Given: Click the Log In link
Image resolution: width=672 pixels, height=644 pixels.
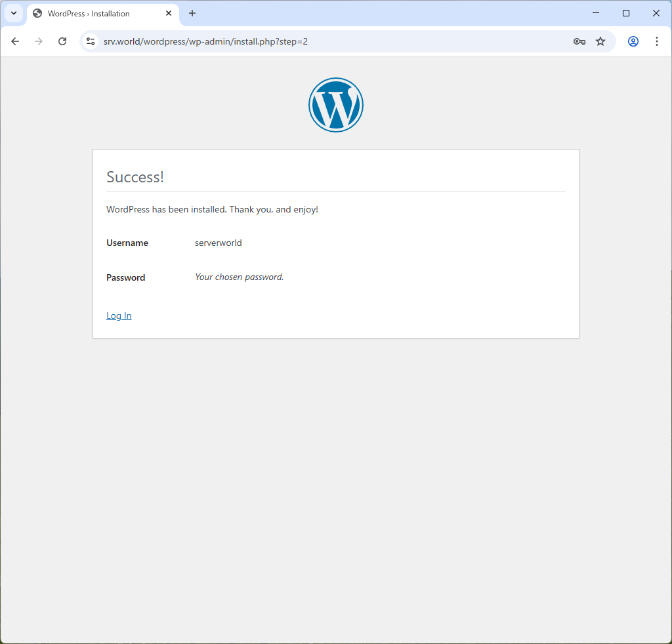Looking at the screenshot, I should point(119,315).
